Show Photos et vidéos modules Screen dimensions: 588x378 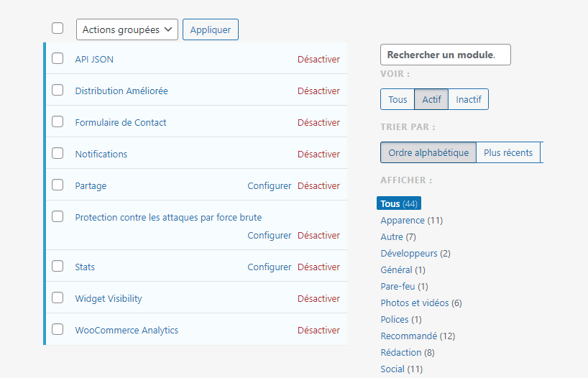[x=421, y=303]
